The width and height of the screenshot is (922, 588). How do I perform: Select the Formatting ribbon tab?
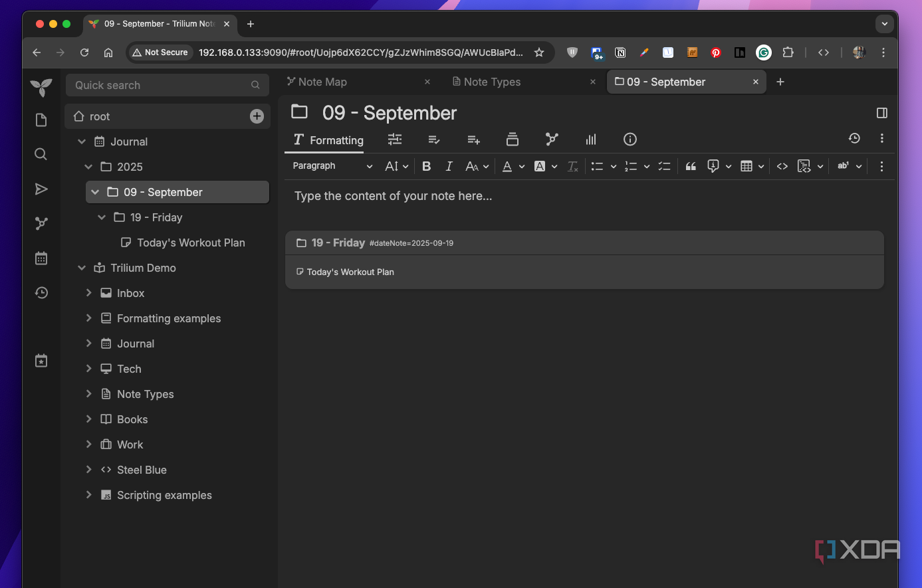coord(328,140)
